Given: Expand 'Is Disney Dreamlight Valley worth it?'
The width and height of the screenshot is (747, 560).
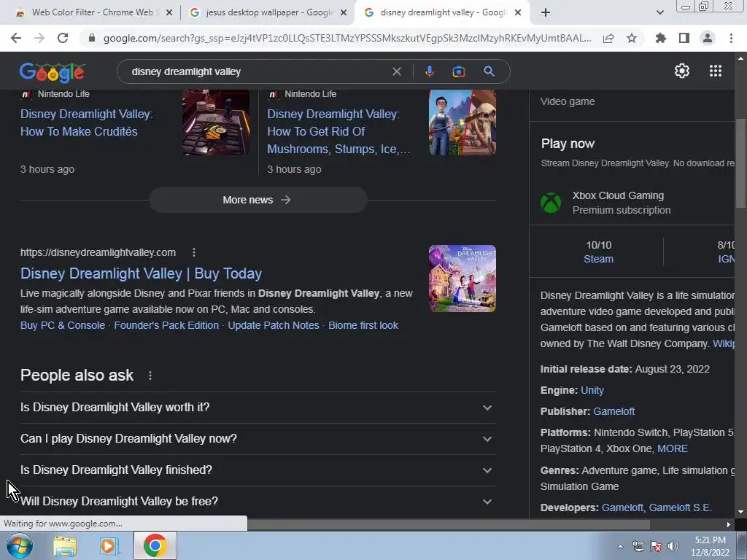Looking at the screenshot, I should (258, 408).
